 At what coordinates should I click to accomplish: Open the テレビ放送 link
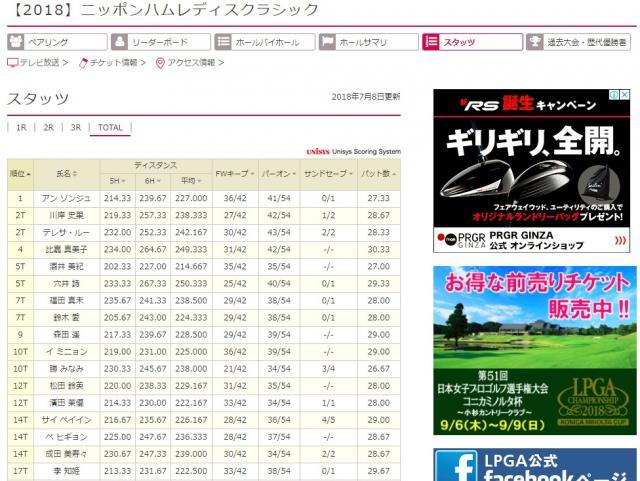38,63
